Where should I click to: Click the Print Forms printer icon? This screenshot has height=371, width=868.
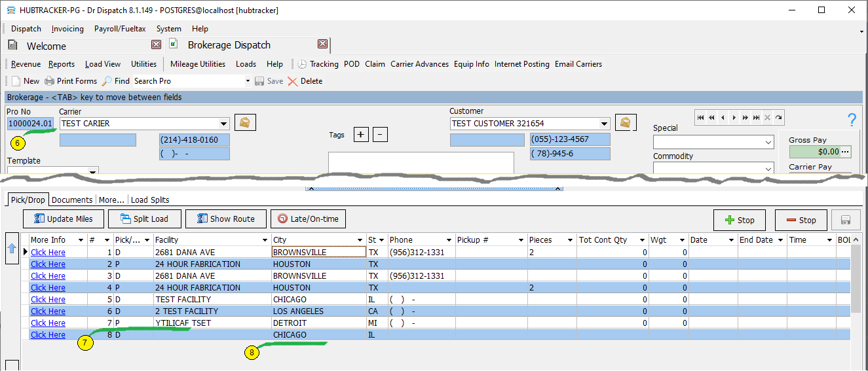tap(50, 81)
